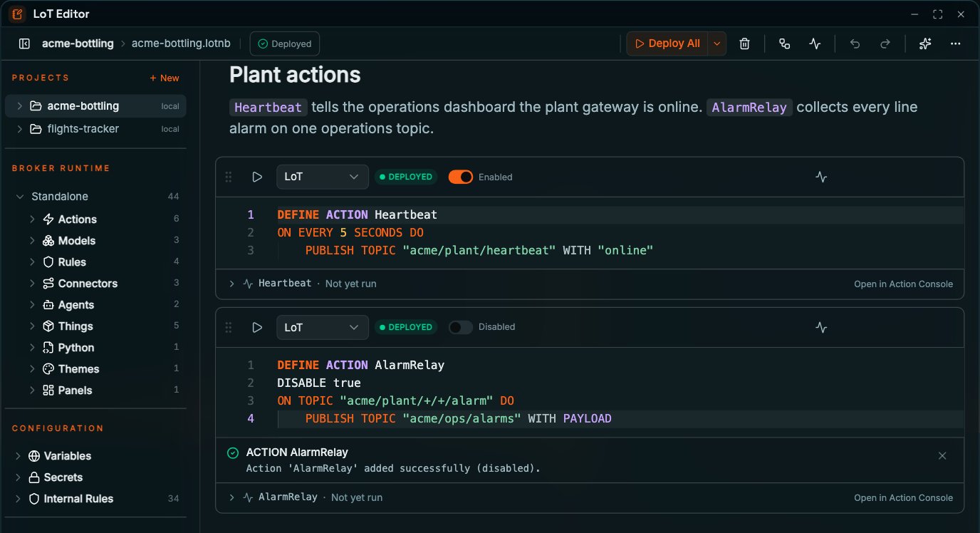Create a project with + New
The height and width of the screenshot is (533, 980).
coord(165,78)
